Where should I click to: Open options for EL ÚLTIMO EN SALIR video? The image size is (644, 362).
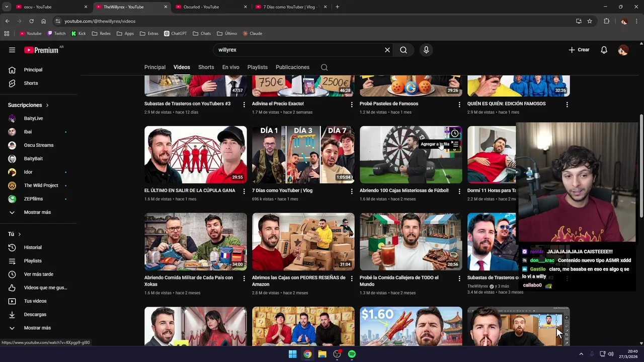pyautogui.click(x=244, y=192)
